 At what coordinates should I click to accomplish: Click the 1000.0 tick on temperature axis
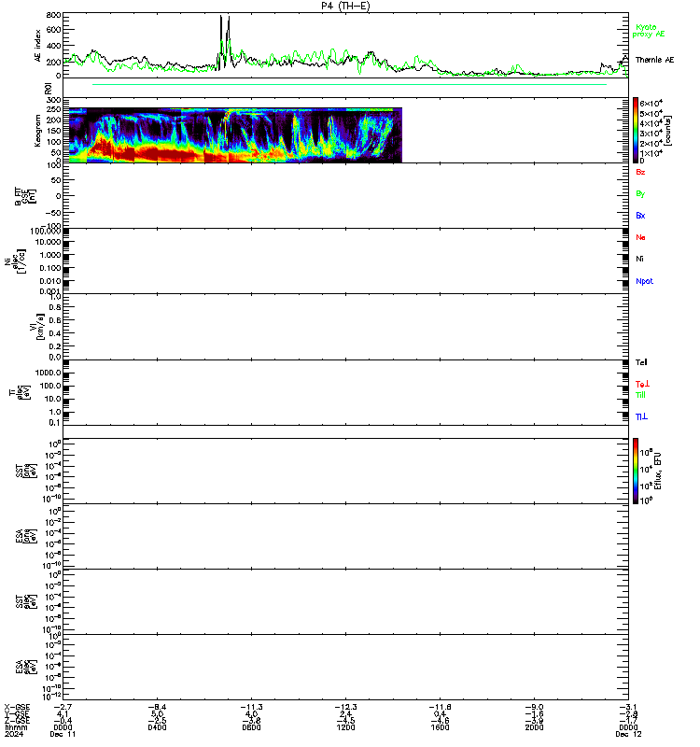pyautogui.click(x=49, y=373)
